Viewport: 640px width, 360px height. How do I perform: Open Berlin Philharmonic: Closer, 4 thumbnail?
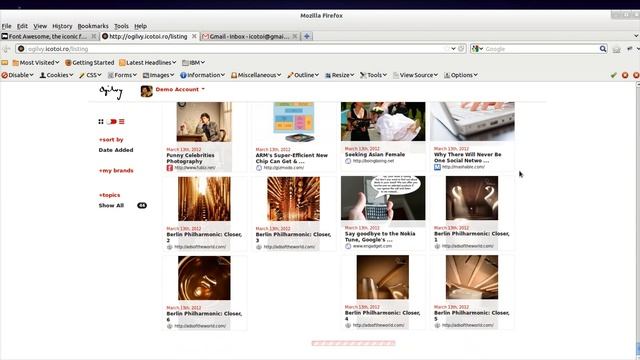coord(382,277)
